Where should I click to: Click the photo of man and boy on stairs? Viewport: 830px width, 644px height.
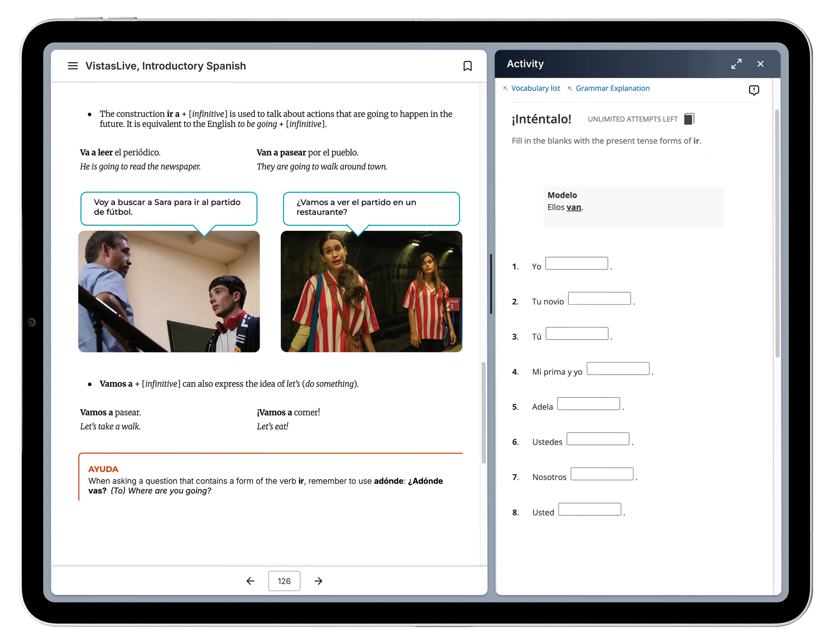(x=169, y=291)
